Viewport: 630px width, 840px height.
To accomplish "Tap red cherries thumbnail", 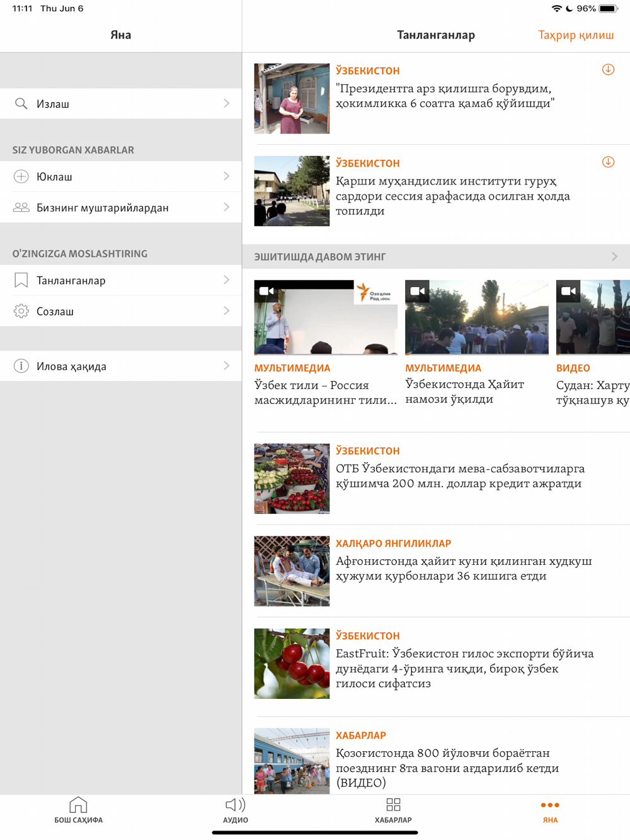I will [x=292, y=664].
